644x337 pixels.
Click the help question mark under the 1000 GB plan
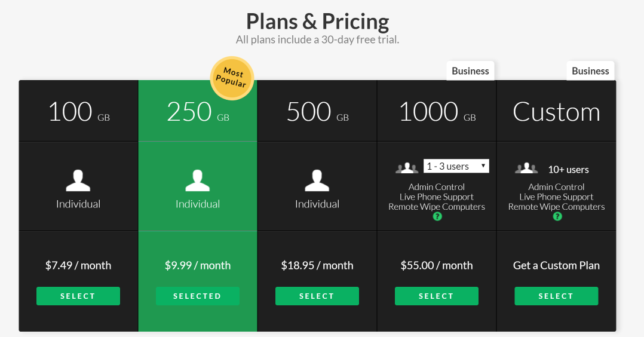point(437,216)
